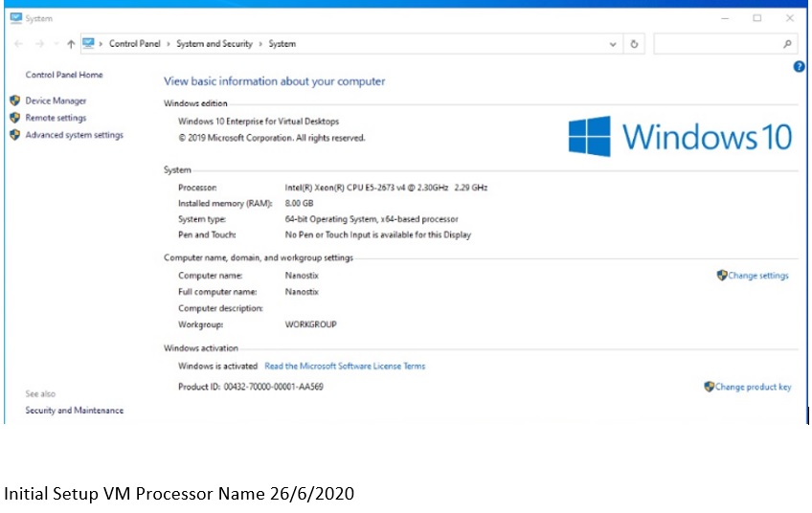Open Device Manager
812x513 pixels.
click(56, 100)
